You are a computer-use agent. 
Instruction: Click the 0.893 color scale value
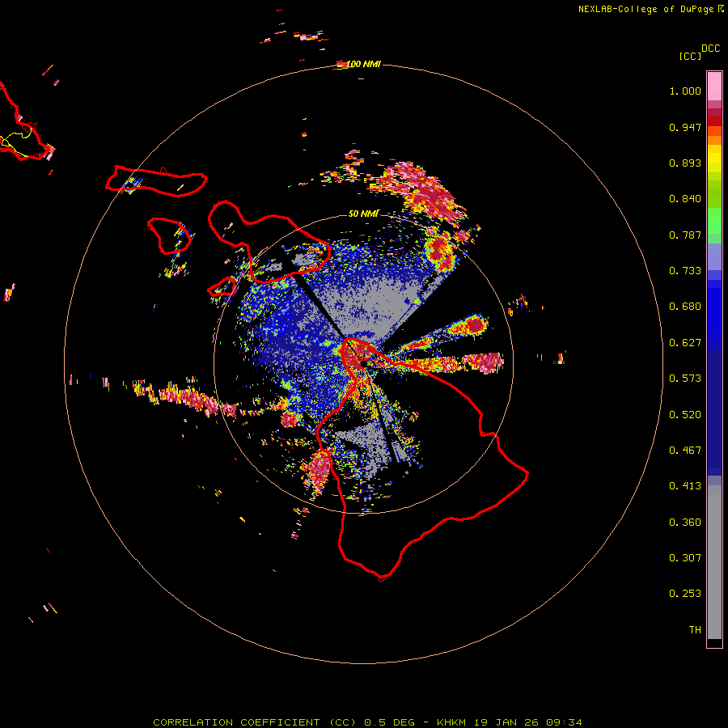tap(685, 163)
